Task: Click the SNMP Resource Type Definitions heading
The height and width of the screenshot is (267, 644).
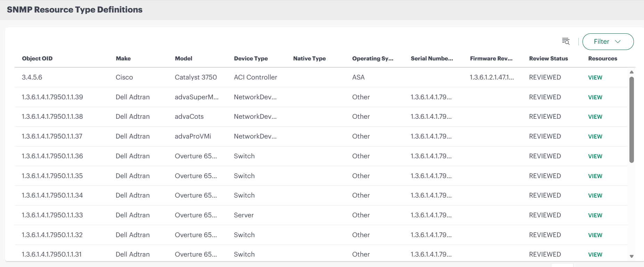Action: click(75, 10)
